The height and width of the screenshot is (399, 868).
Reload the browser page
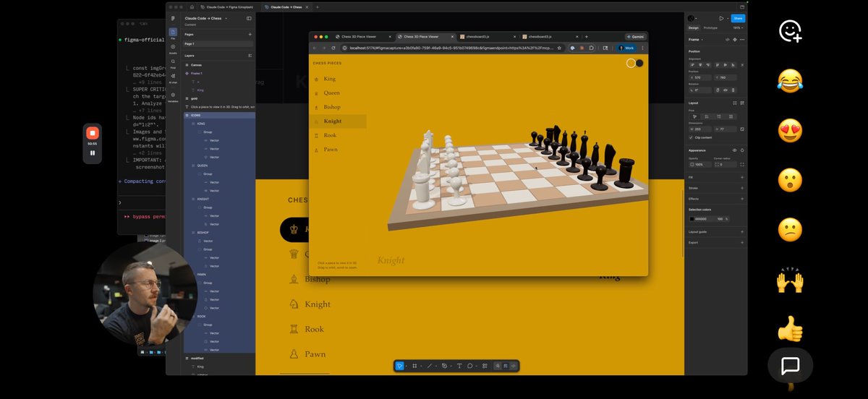[x=334, y=48]
